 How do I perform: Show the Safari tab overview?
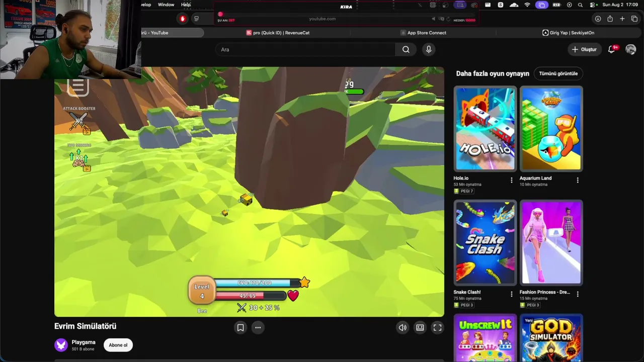click(634, 19)
